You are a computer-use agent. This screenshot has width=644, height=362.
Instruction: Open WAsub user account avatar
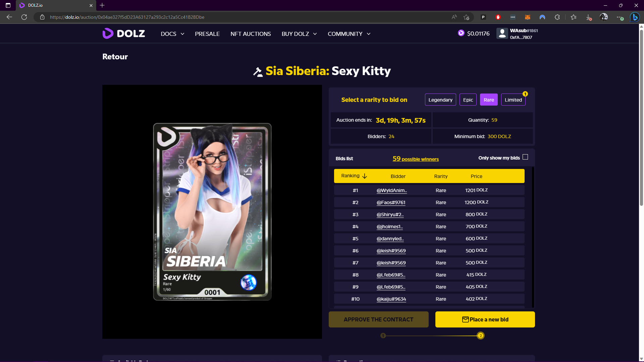pos(502,34)
